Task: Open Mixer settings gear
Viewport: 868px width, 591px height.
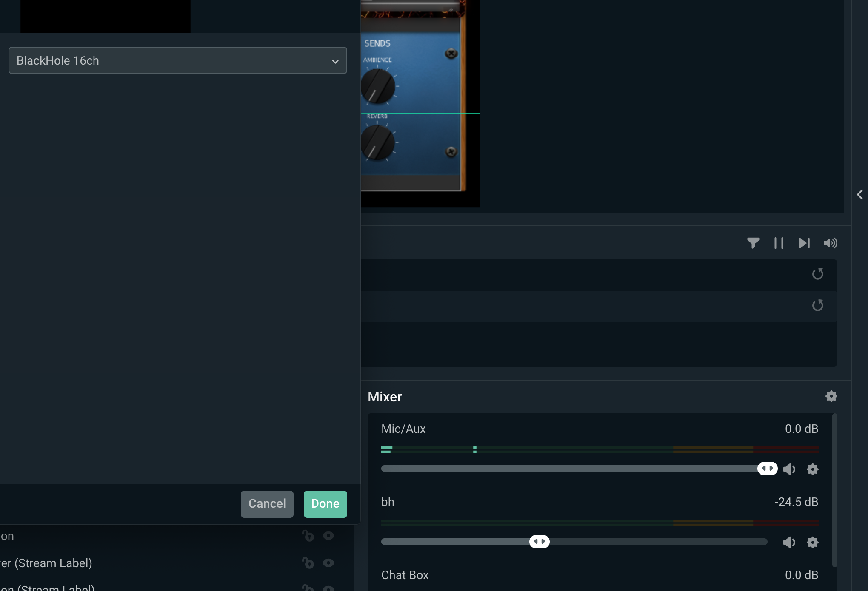Action: (x=831, y=396)
